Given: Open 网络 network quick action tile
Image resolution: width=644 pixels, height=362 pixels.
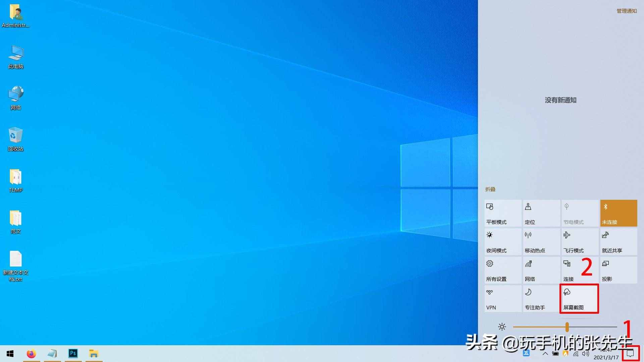Looking at the screenshot, I should coord(541,270).
